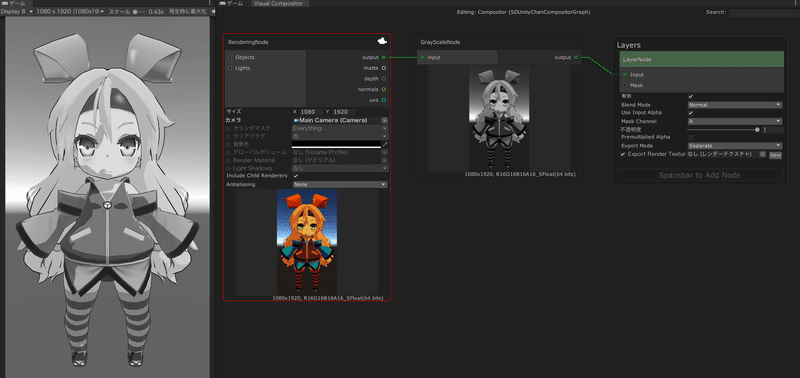Adjust the スケール slider
800x378 pixels.
tap(139, 11)
